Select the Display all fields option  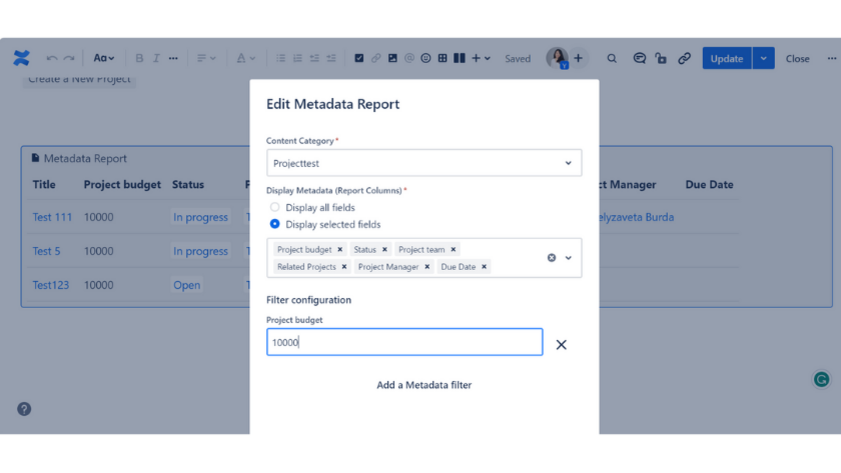click(x=275, y=208)
